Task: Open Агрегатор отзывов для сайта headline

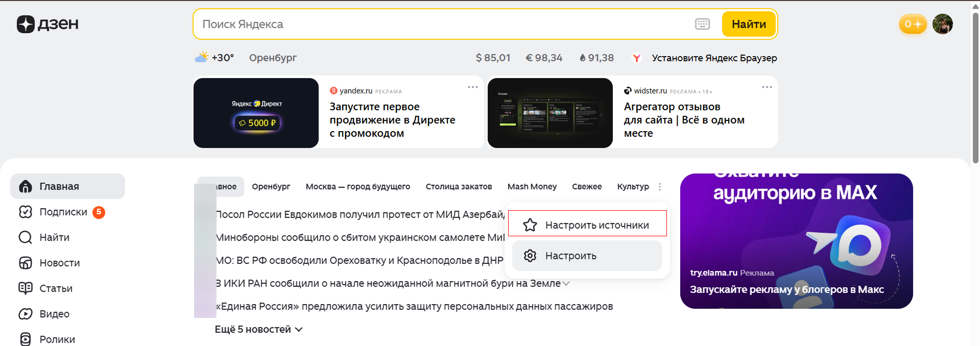Action: point(684,120)
